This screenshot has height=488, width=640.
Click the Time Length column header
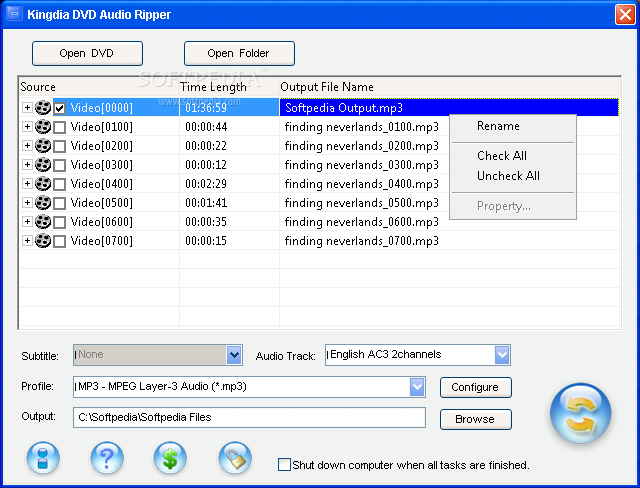point(229,87)
